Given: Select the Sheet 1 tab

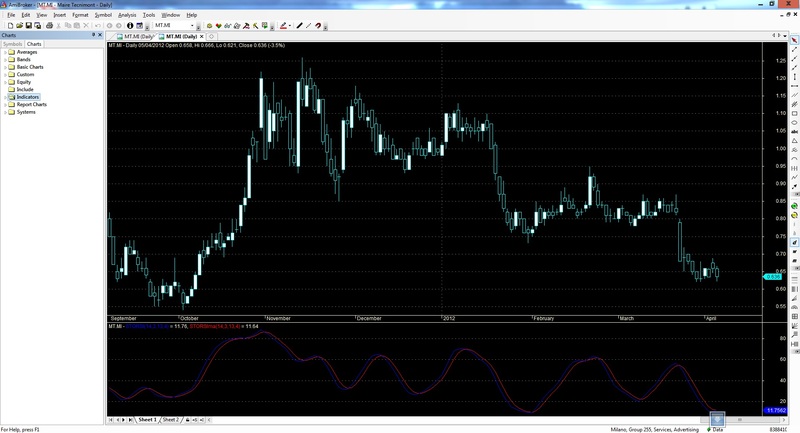Looking at the screenshot, I should (147, 420).
